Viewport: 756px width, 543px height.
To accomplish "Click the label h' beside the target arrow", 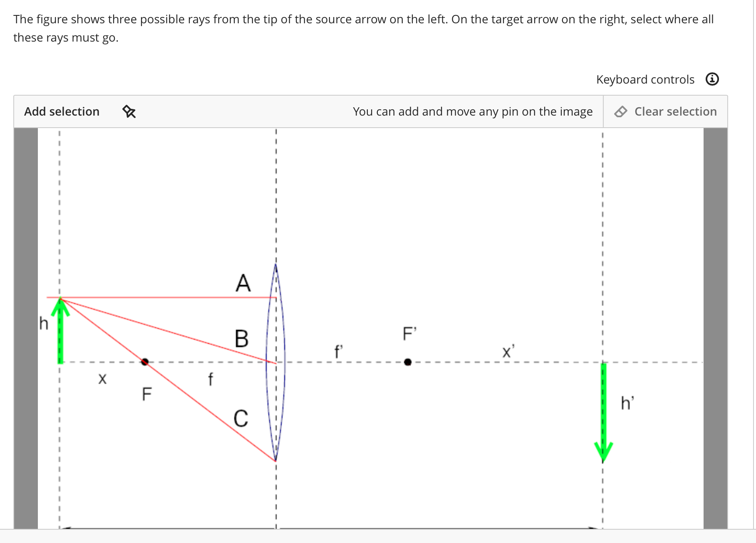I will click(x=627, y=403).
